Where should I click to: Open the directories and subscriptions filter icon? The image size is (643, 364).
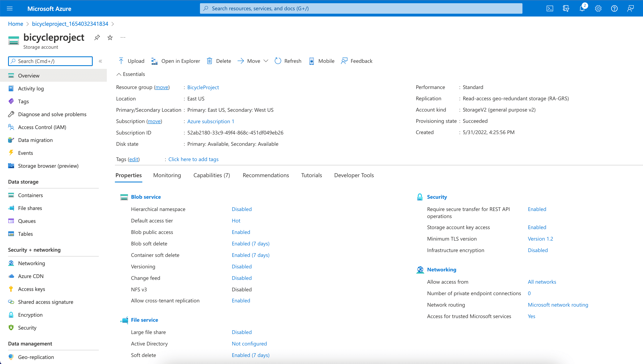[x=566, y=8]
